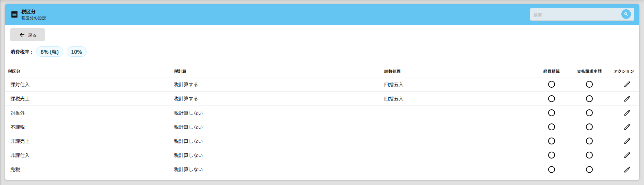Click the 端数処理 column header
The width and height of the screenshot is (644, 185).
click(392, 72)
